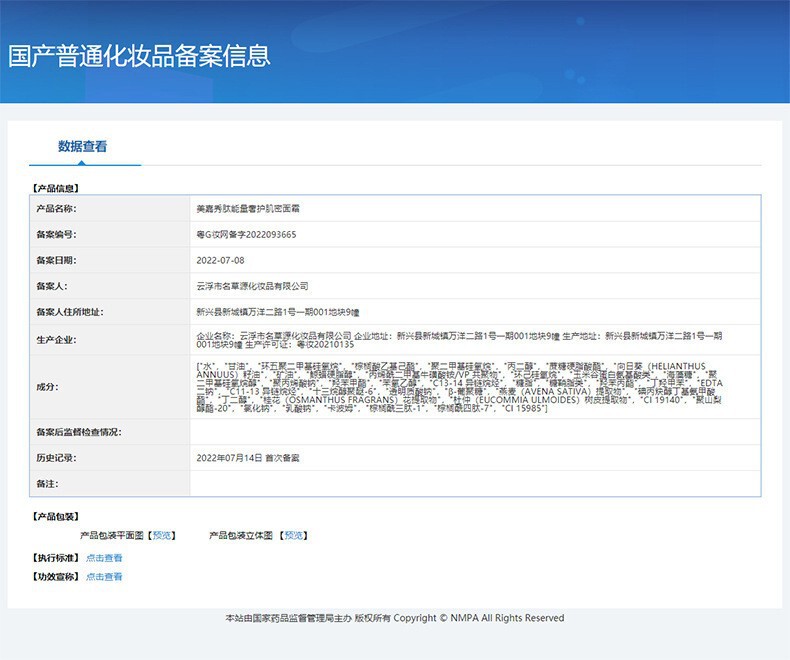Click the 备案后监督检查情况 row label

[79, 432]
